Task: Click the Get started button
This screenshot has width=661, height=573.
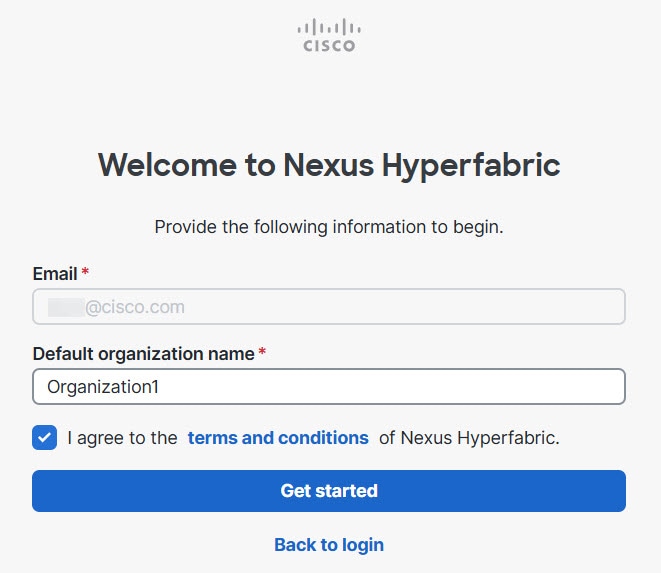Action: [x=329, y=491]
